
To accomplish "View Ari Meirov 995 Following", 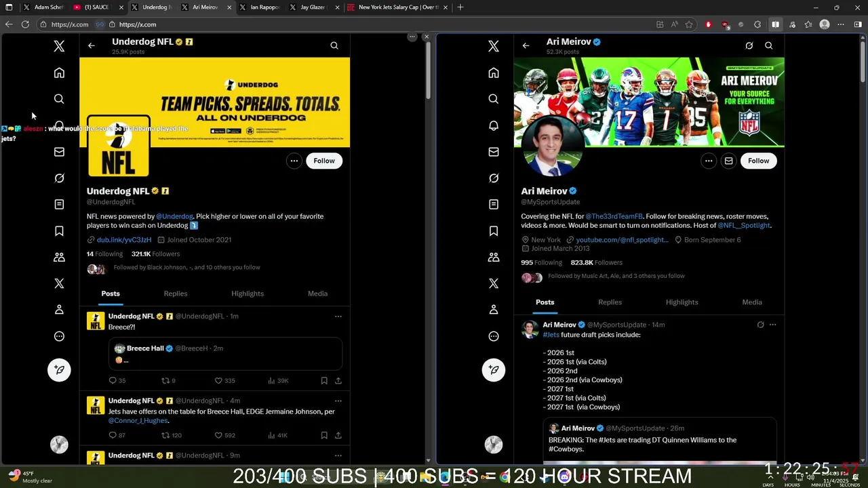I will point(542,262).
